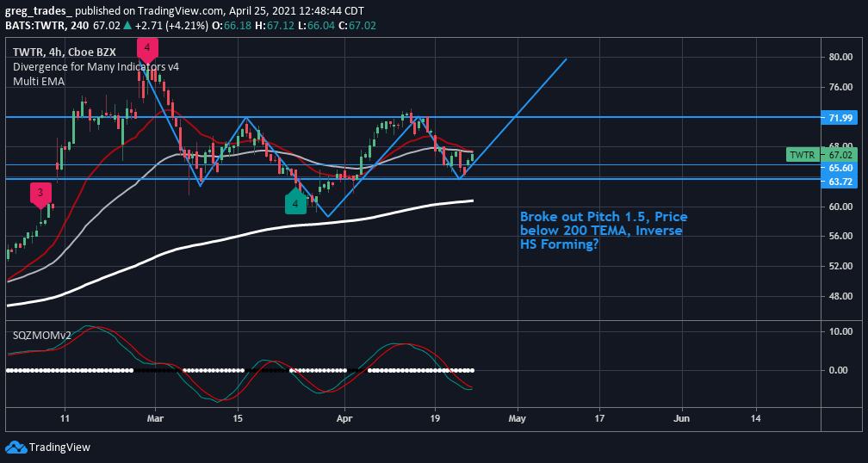Click the red '3' divergence marker

pyautogui.click(x=40, y=196)
